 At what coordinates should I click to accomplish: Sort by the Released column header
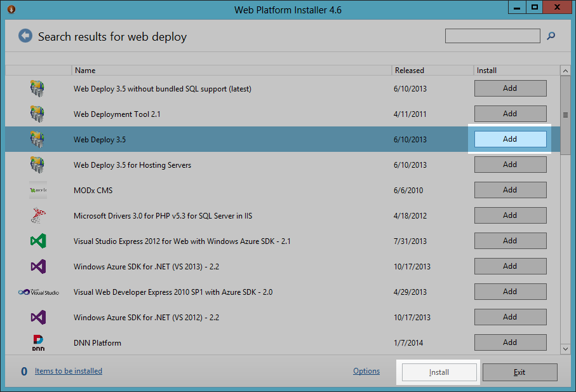tap(432, 70)
